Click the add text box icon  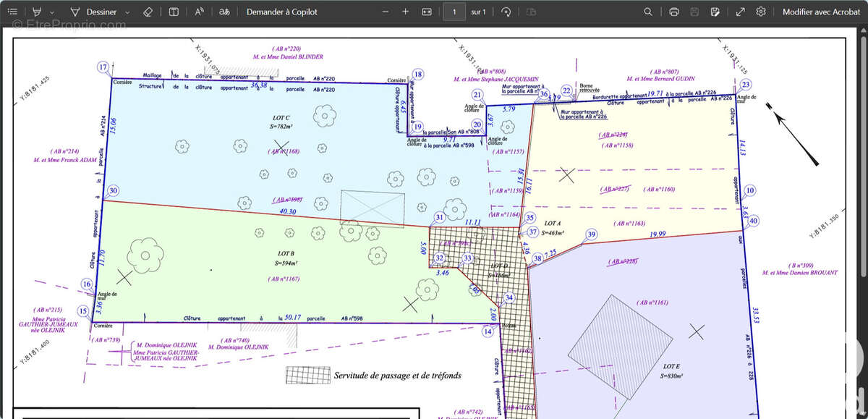174,12
